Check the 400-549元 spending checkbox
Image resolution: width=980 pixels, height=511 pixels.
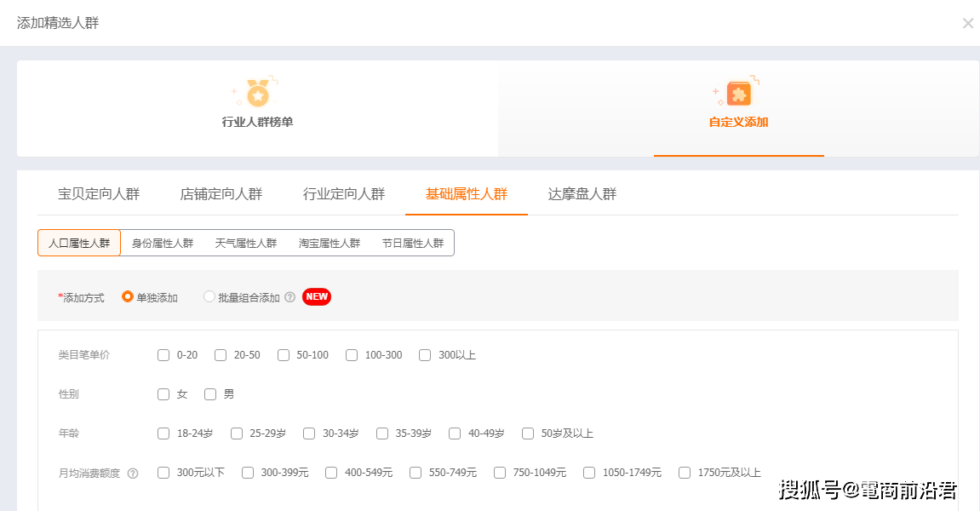(331, 473)
